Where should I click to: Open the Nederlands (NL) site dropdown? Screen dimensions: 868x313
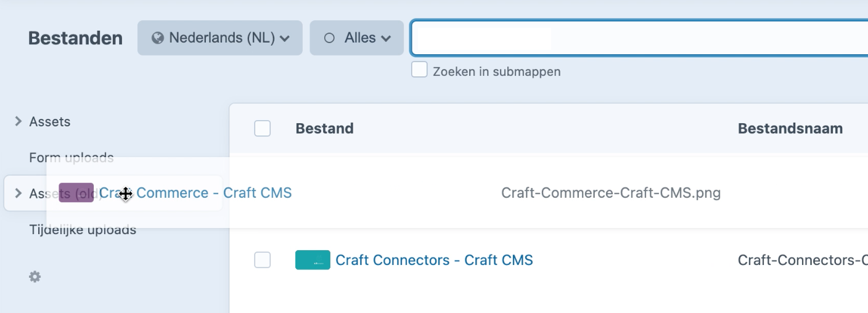219,38
